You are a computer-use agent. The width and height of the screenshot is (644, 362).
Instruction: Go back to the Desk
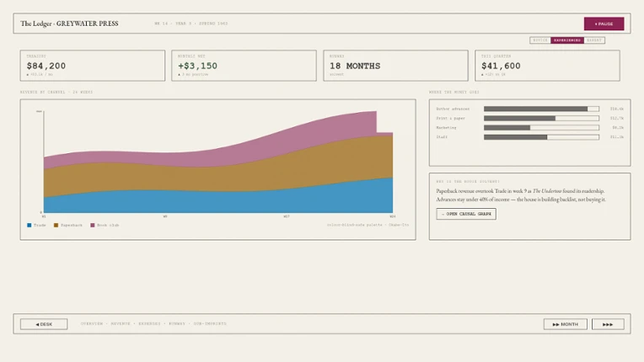coord(44,324)
